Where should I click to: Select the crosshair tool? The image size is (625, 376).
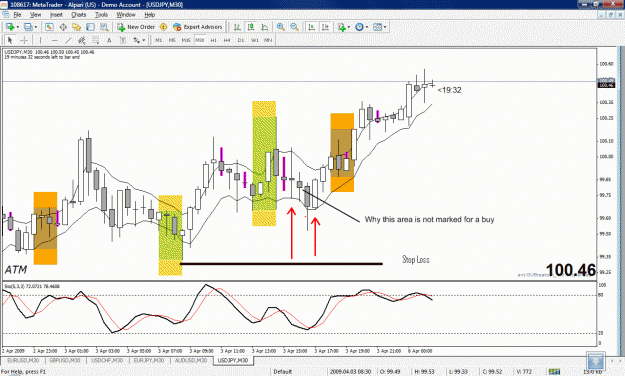[24, 40]
